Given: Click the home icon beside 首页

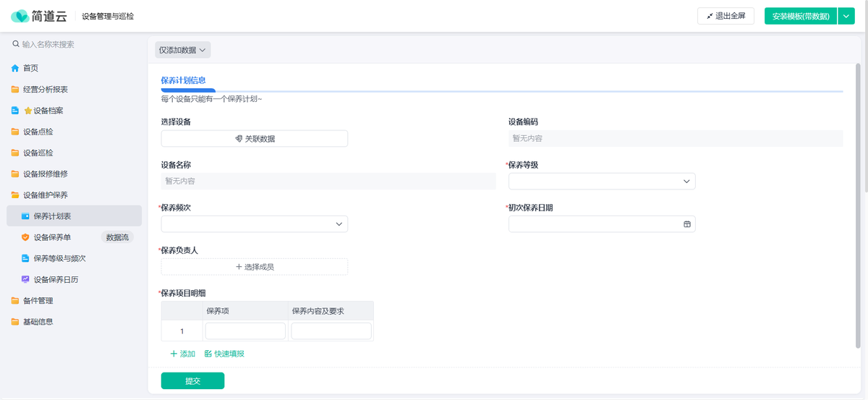Looking at the screenshot, I should (15, 68).
